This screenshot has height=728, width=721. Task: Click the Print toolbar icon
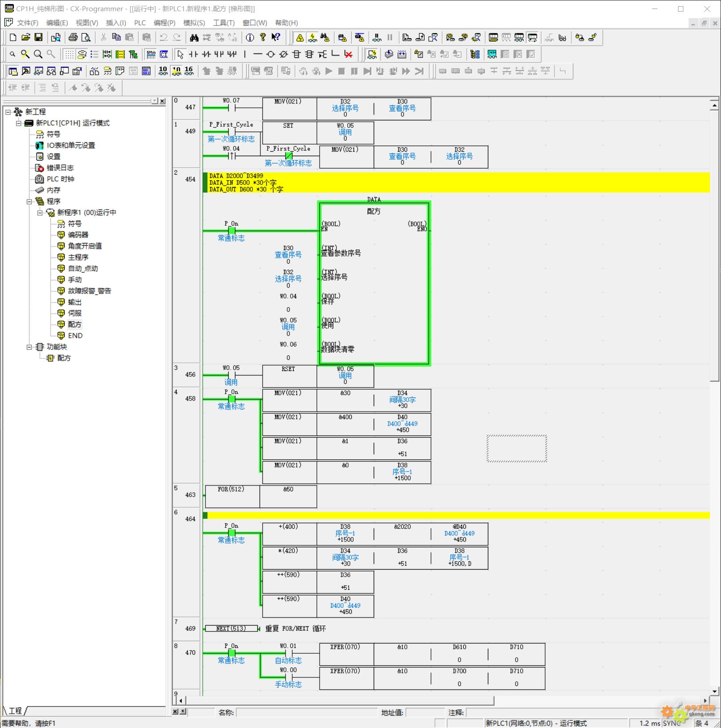coord(73,38)
